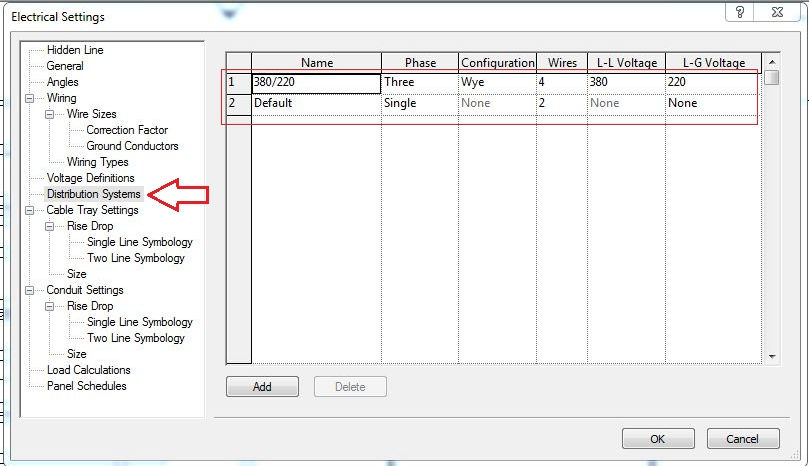Close the Electrical Settings dialog
This screenshot has width=809, height=466.
[777, 12]
